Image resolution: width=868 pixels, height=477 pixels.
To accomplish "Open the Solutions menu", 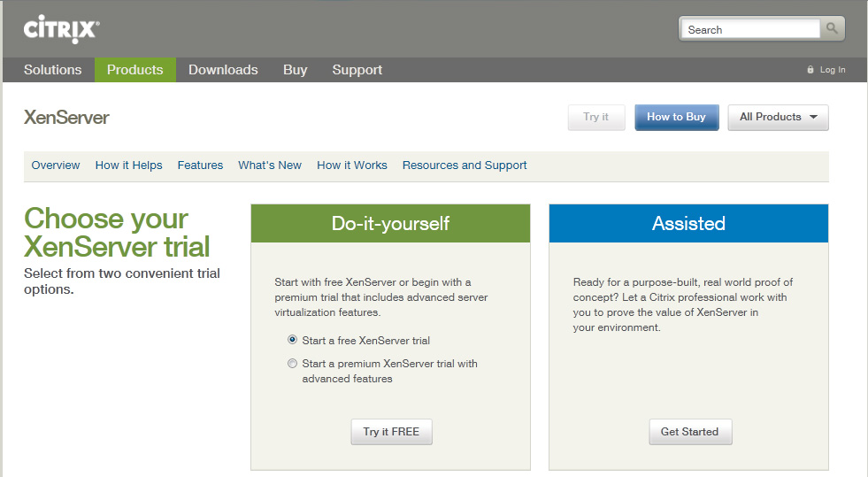I will coord(52,70).
